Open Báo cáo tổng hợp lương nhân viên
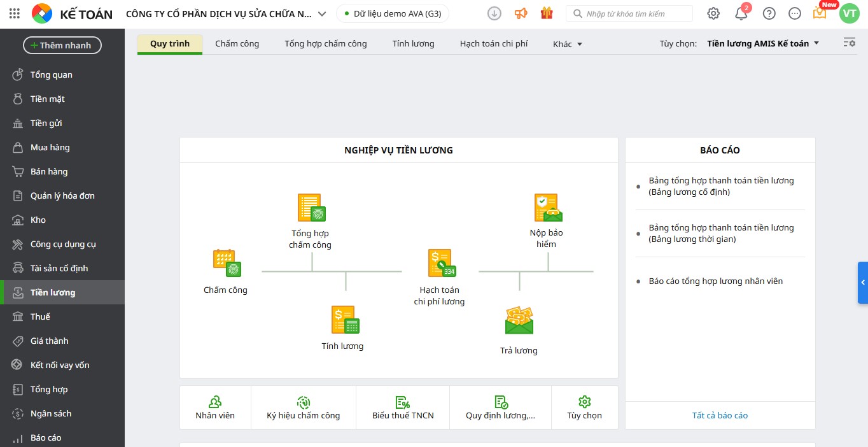The height and width of the screenshot is (447, 868). pos(715,281)
